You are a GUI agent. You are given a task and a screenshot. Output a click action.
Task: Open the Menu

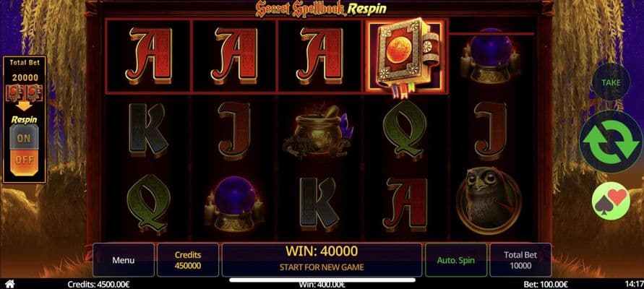(124, 260)
